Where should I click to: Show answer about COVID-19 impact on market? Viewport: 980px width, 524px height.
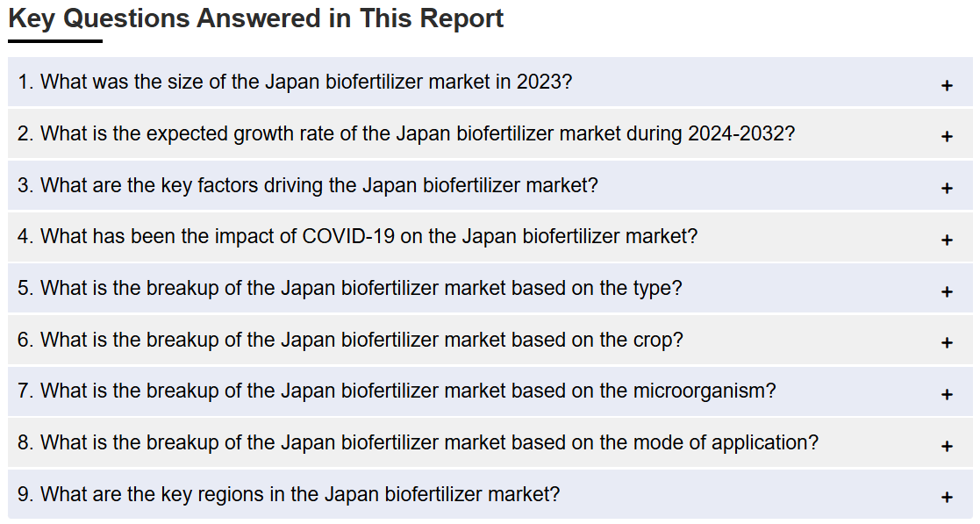coord(490,237)
